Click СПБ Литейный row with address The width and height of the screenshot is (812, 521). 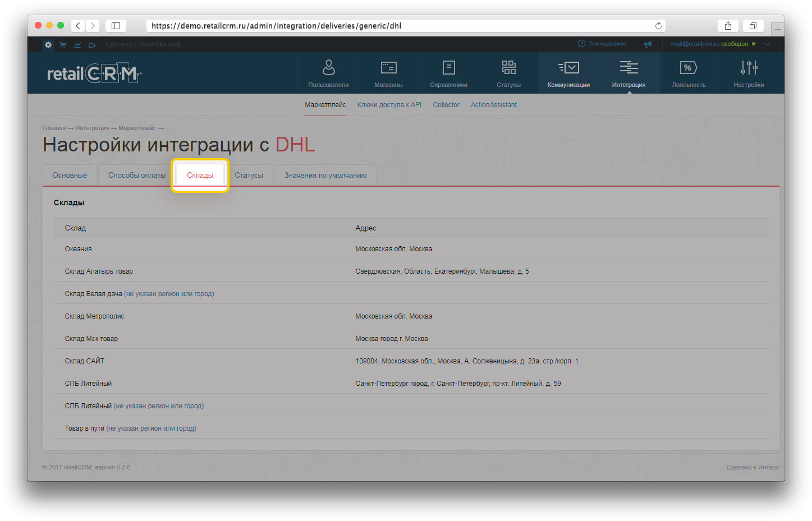411,384
